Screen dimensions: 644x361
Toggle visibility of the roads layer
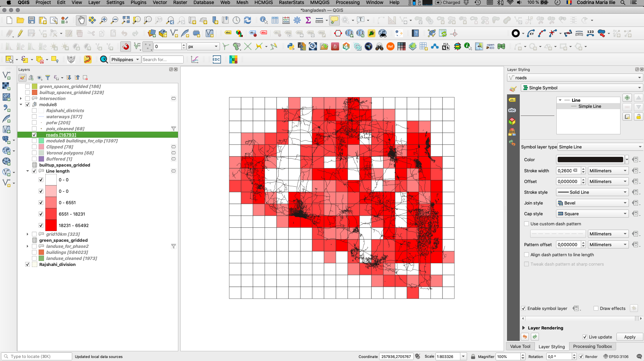(x=34, y=135)
